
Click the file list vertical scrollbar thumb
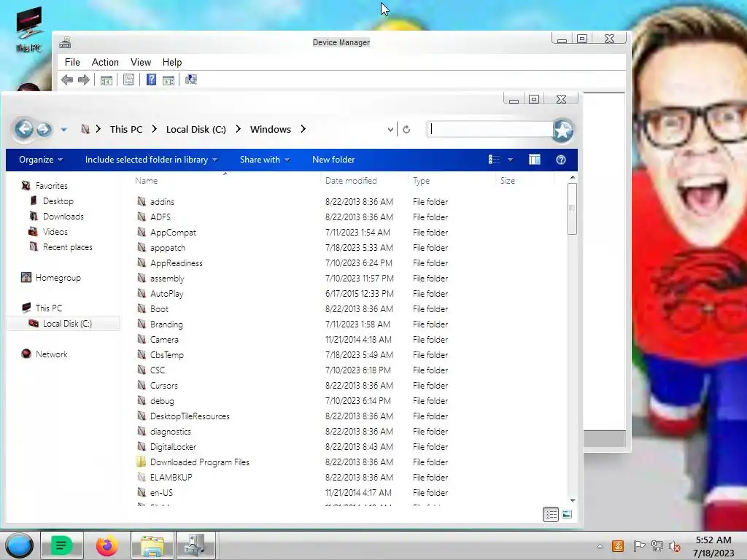pos(572,209)
